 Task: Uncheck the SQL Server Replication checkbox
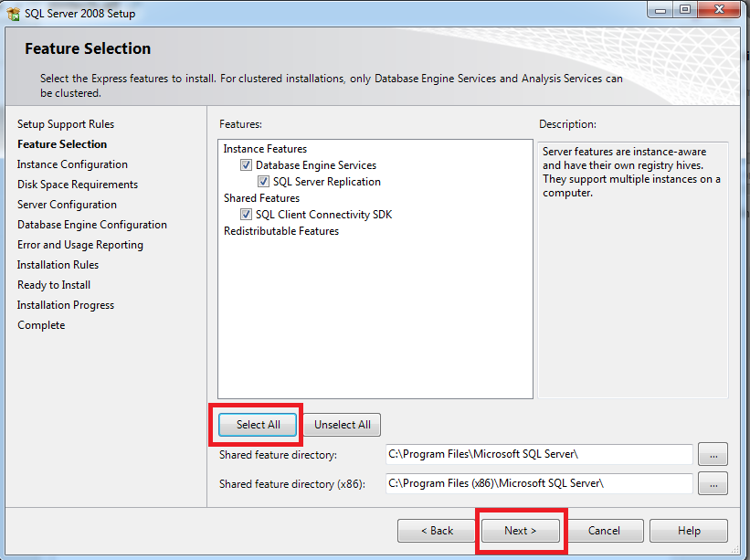(263, 182)
